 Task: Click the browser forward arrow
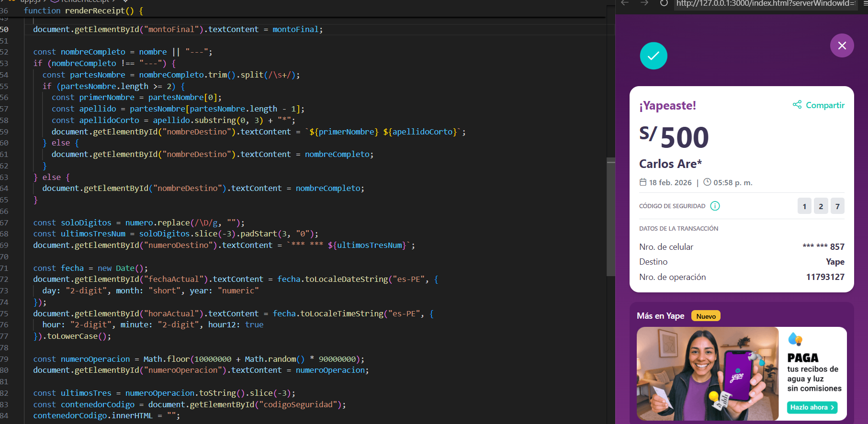point(644,3)
